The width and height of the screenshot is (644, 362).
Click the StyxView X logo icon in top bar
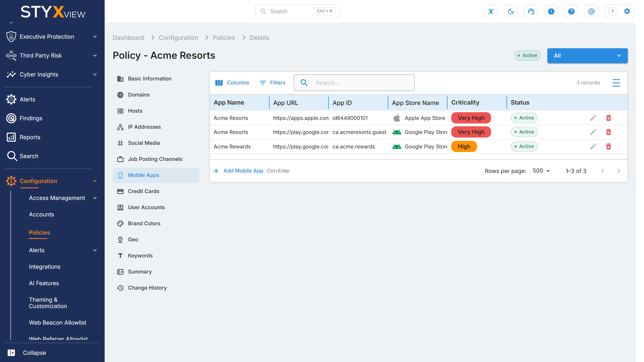pos(490,11)
